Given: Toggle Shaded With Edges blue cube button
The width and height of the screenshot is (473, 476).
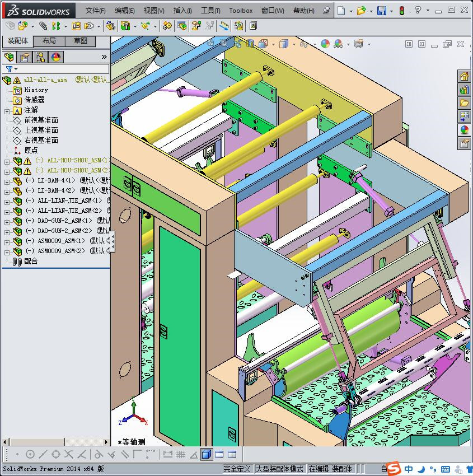Looking at the screenshot, I should [x=207, y=455].
